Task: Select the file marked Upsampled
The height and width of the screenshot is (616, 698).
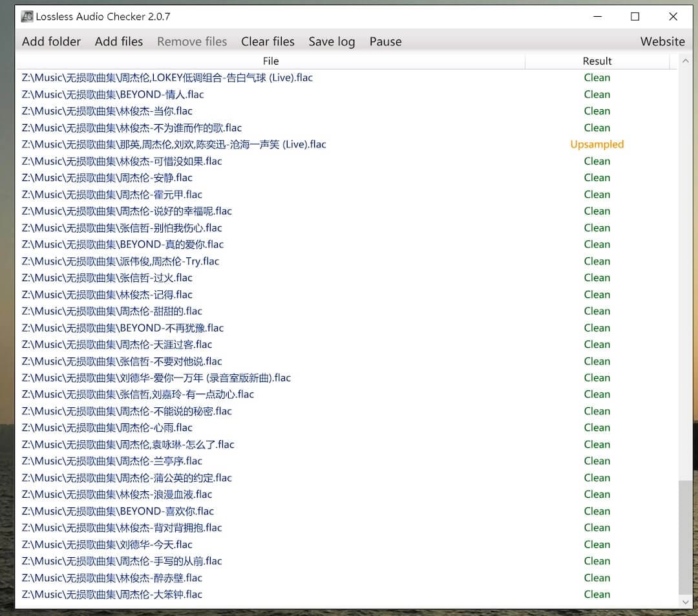Action: [174, 144]
